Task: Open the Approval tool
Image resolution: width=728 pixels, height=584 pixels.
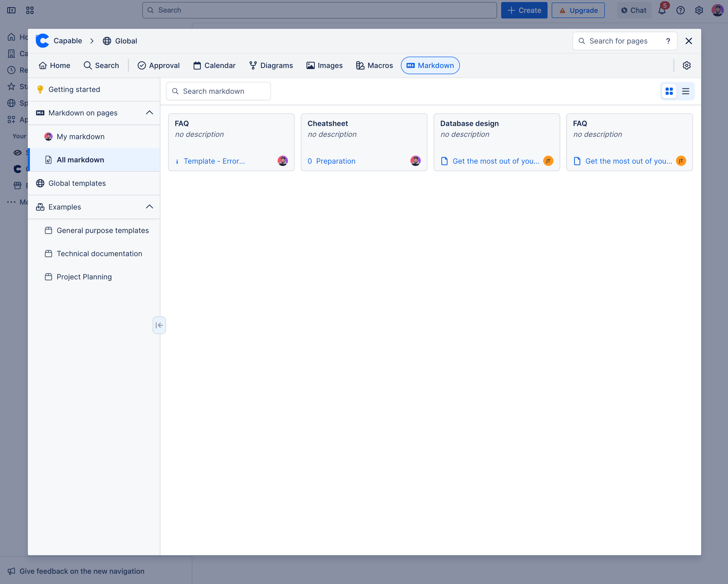Action: click(159, 65)
